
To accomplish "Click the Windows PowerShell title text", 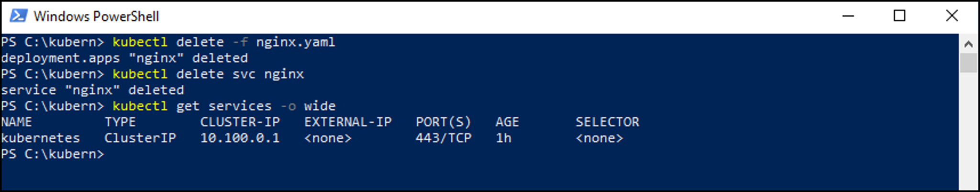I will [96, 16].
